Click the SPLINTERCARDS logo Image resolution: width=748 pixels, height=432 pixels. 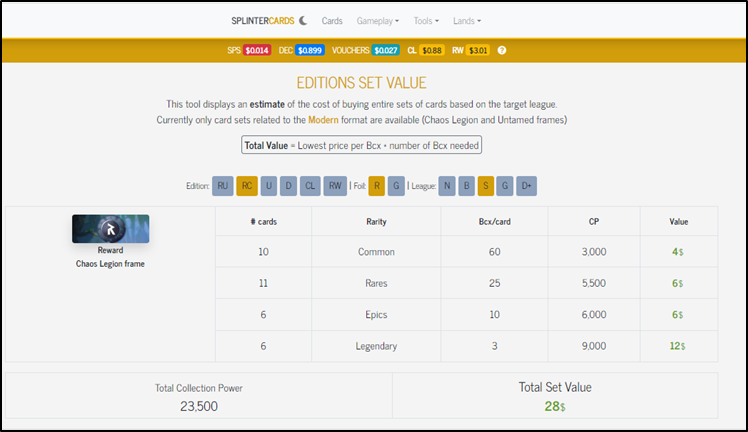pos(263,21)
